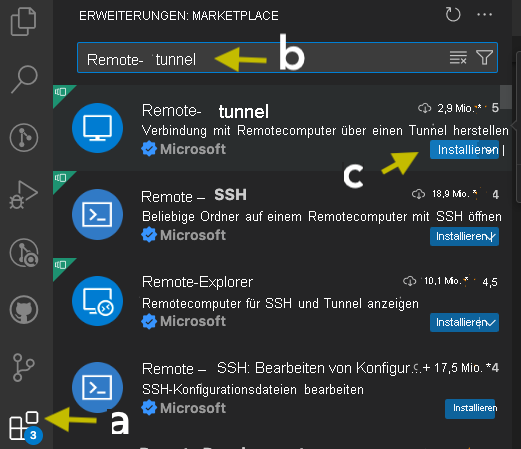This screenshot has height=449, width=521.
Task: Open the Remote-Explorer extension title
Action: [197, 282]
